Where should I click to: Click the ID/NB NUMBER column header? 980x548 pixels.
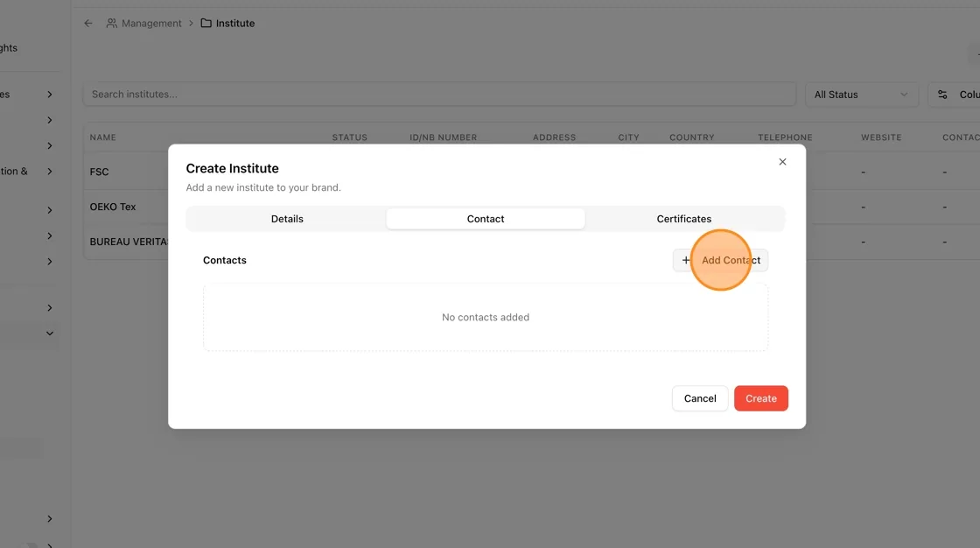click(443, 137)
